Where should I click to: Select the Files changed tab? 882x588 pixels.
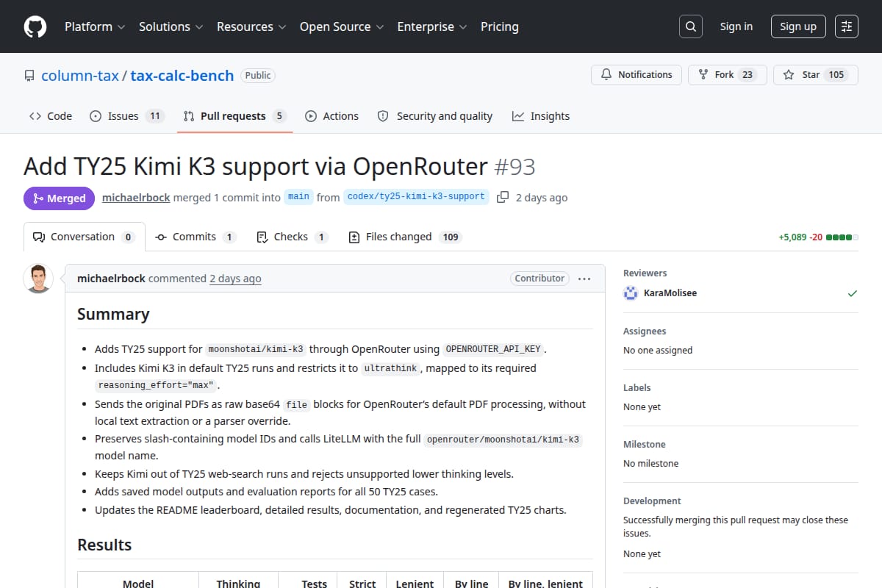coord(404,237)
